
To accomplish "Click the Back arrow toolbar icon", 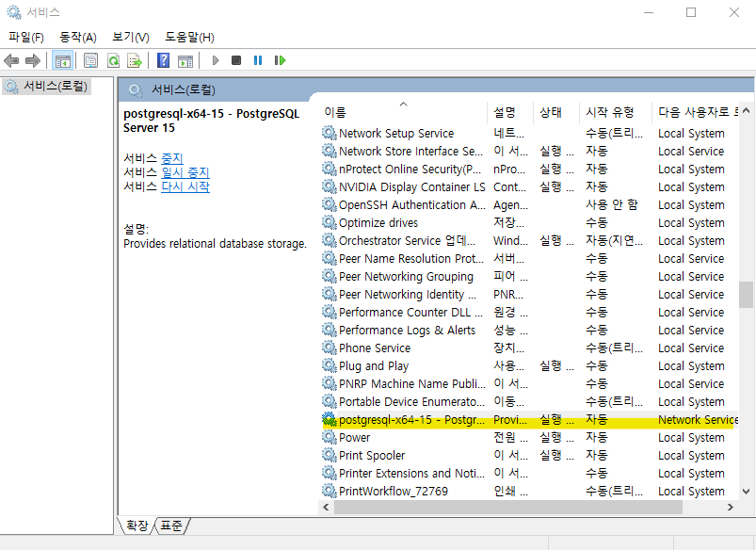I will 11,61.
